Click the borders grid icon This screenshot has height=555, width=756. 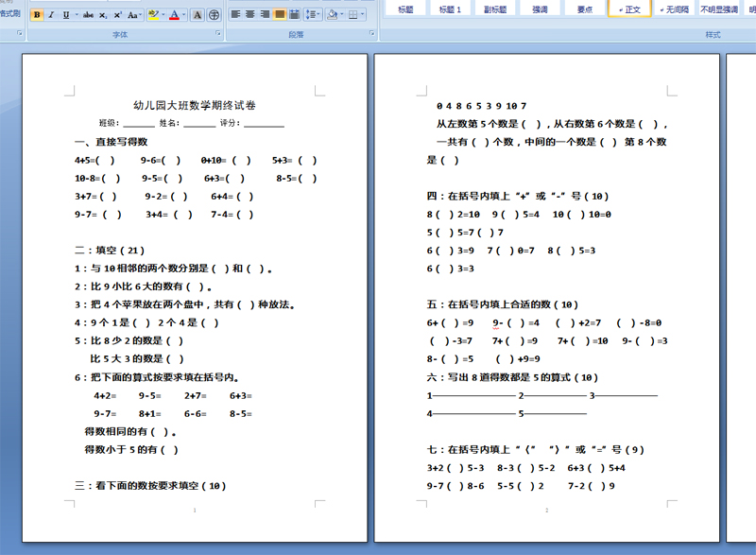coord(352,14)
